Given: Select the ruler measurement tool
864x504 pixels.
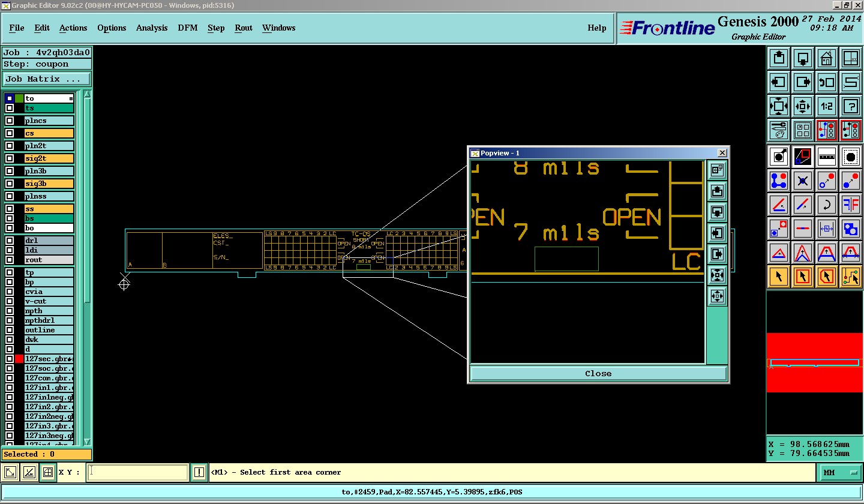Looking at the screenshot, I should [x=826, y=157].
